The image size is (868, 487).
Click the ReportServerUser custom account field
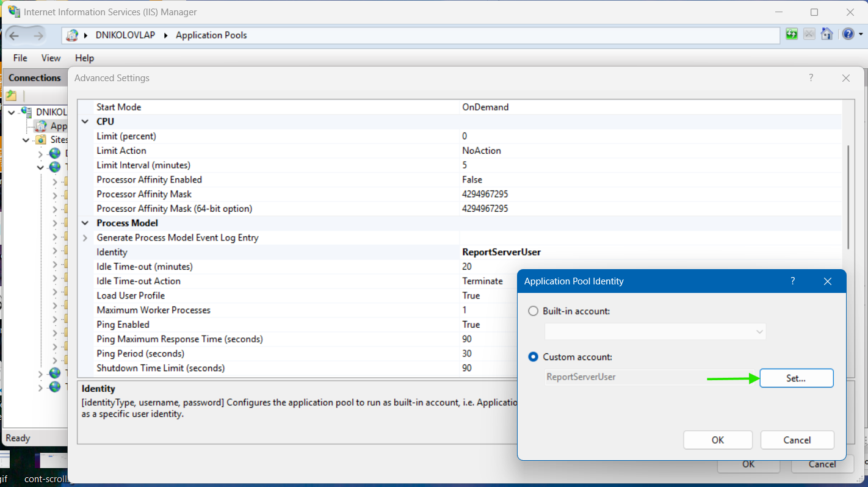(x=649, y=377)
